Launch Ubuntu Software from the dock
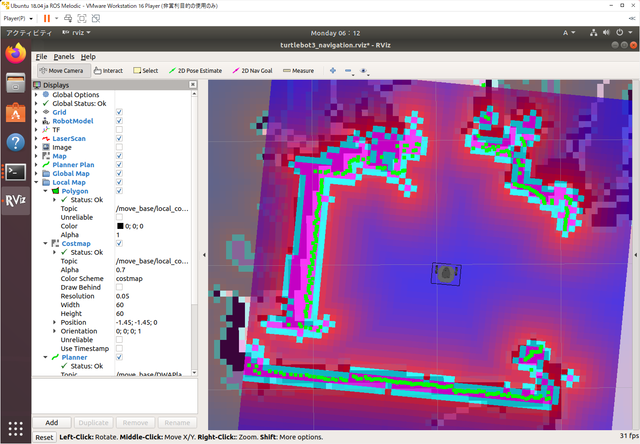The image size is (640, 444). [16, 113]
